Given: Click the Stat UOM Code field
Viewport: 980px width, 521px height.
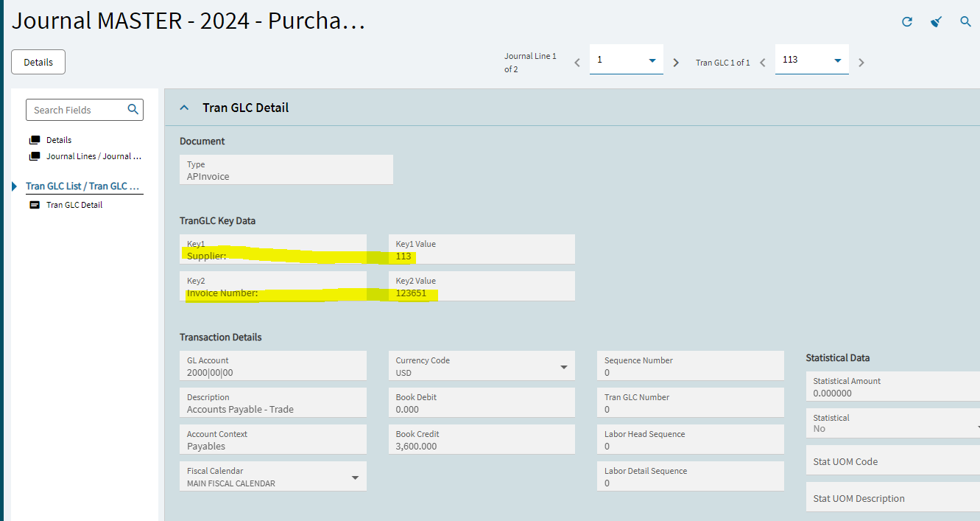Looking at the screenshot, I should point(892,461).
